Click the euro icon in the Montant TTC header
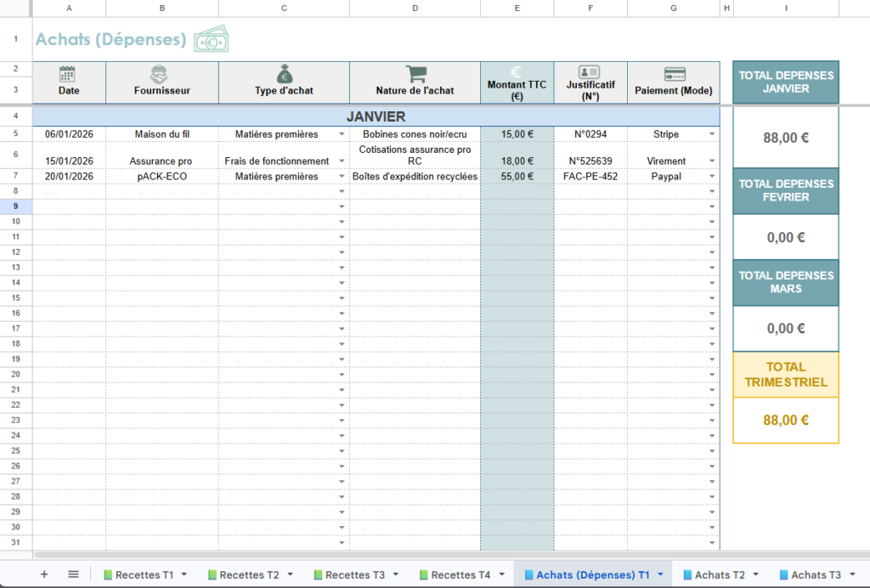 pos(517,73)
